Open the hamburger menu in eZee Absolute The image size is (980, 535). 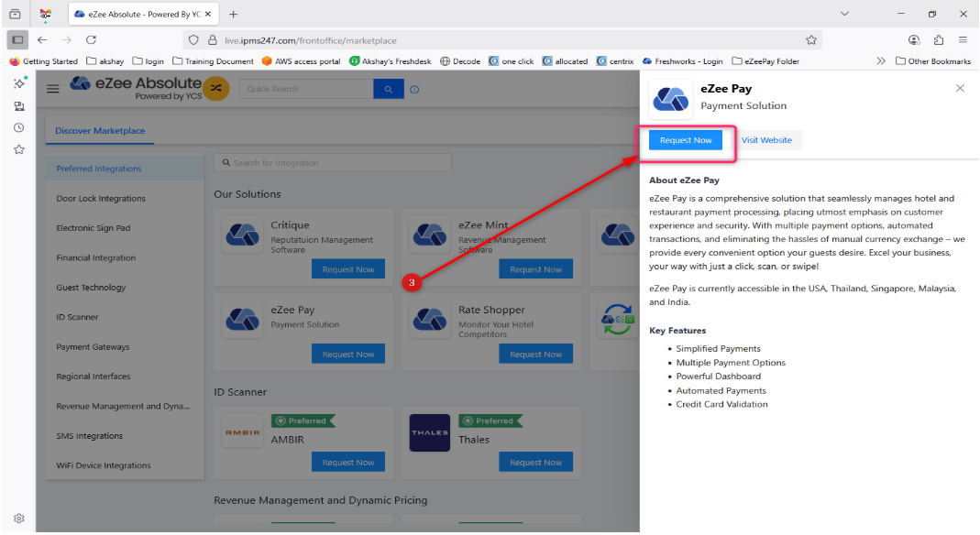[x=53, y=89]
